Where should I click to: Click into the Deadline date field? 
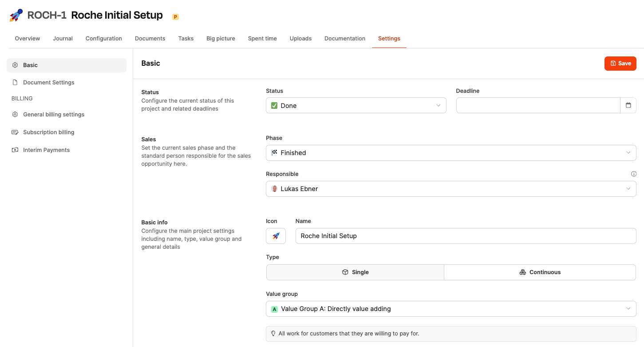click(x=537, y=106)
